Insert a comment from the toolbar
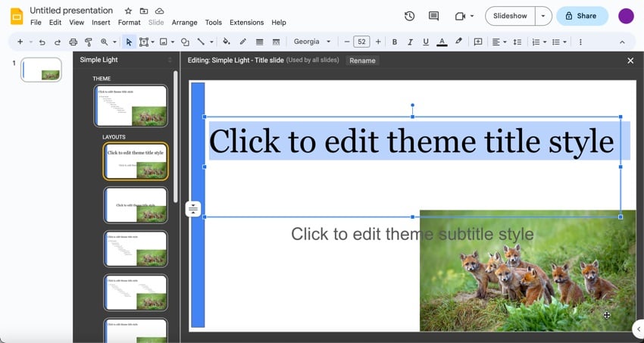The image size is (644, 343). tap(478, 42)
